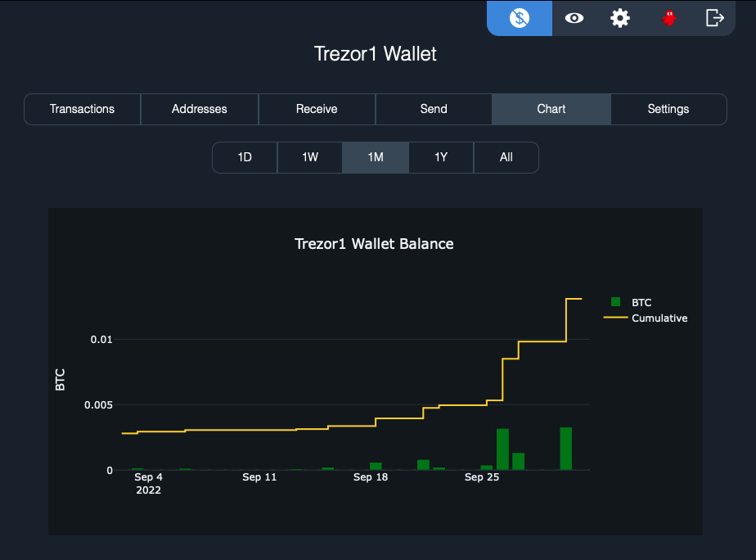Enable the 1Y time range view

(440, 157)
